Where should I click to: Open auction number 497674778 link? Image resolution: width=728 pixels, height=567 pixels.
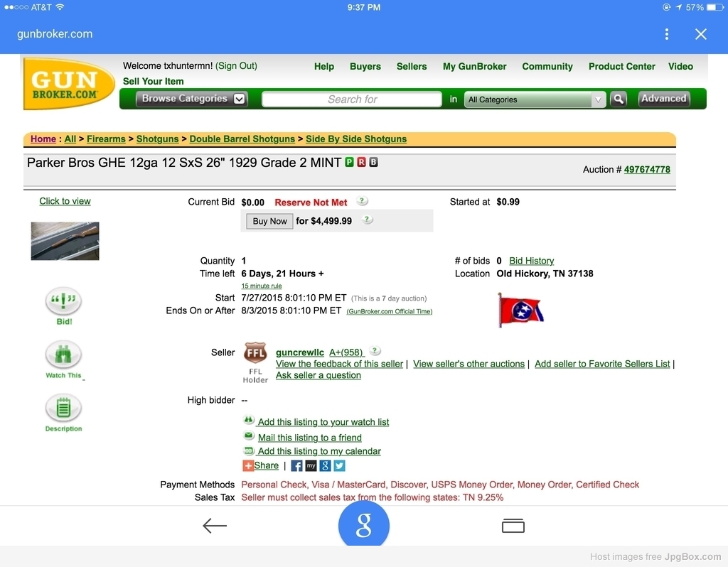click(x=647, y=169)
